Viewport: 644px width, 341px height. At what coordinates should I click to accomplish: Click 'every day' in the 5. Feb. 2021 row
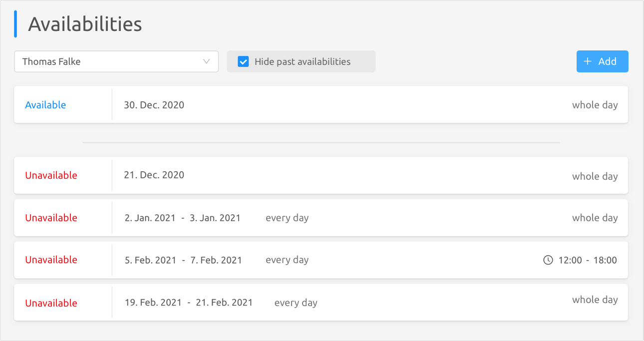click(x=287, y=260)
